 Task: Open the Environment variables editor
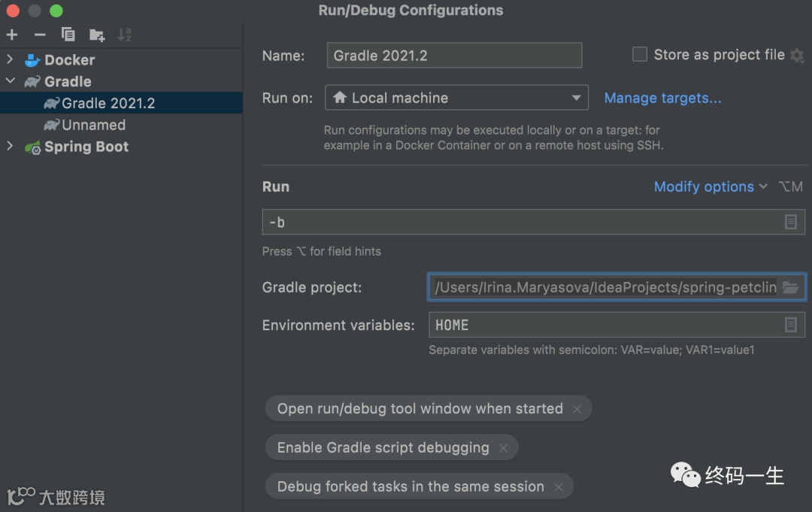(x=790, y=325)
